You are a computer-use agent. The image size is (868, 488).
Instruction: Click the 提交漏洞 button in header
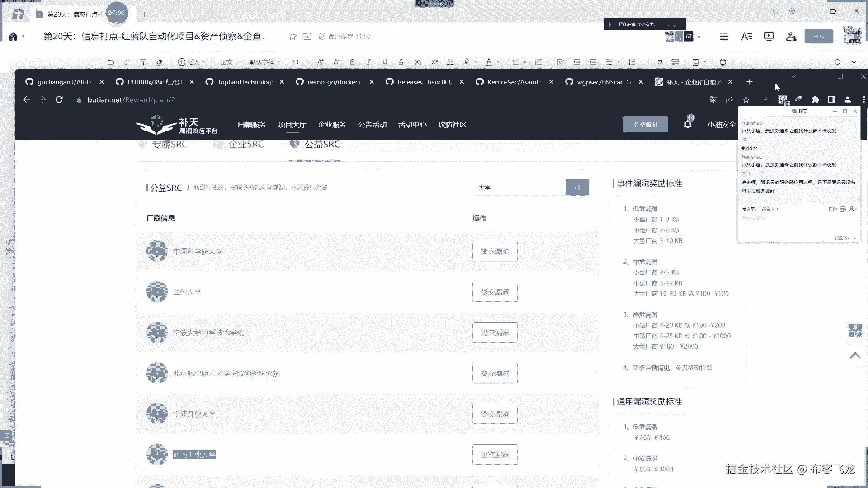[645, 124]
